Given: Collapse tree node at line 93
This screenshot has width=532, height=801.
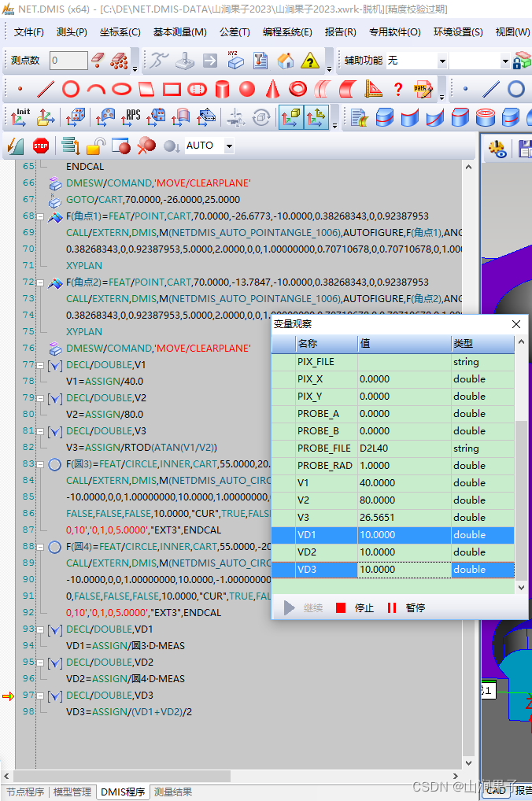Looking at the screenshot, I should pos(40,629).
